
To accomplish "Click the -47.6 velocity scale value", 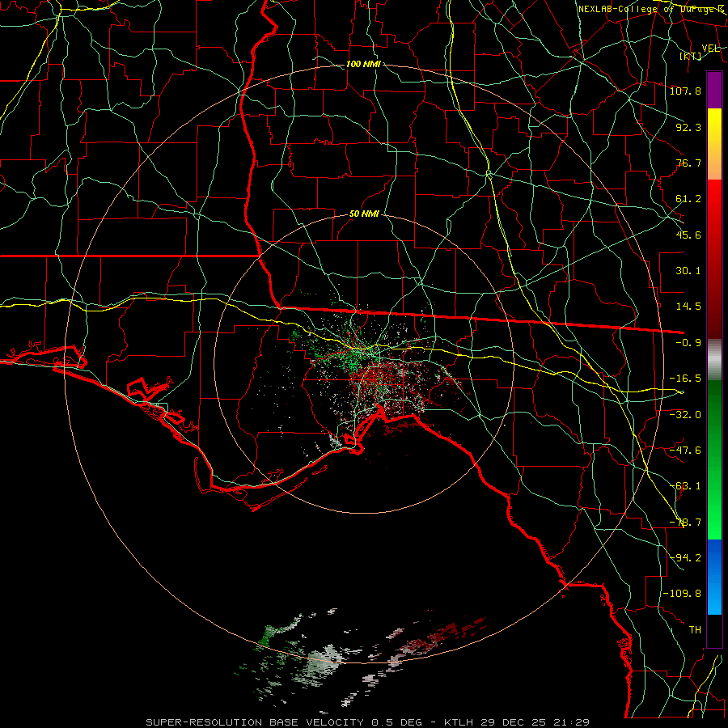I will 685,451.
